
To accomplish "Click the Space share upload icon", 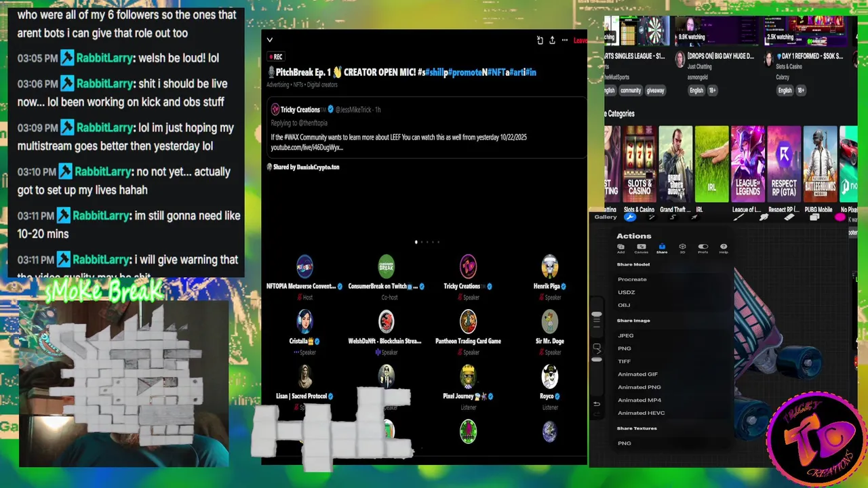I will click(552, 40).
